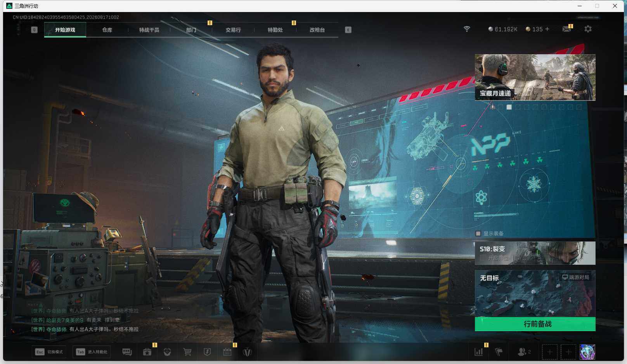This screenshot has height=364, width=627.
Task: Check the Wi-Fi network status icon
Action: tap(467, 29)
